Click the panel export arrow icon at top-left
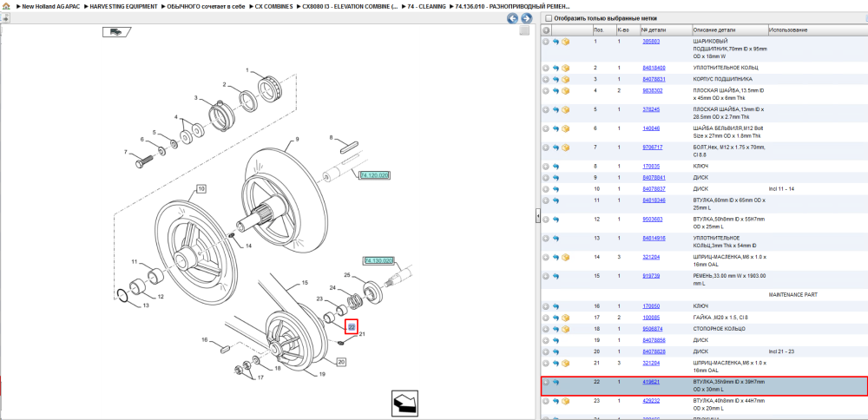 pos(5,18)
